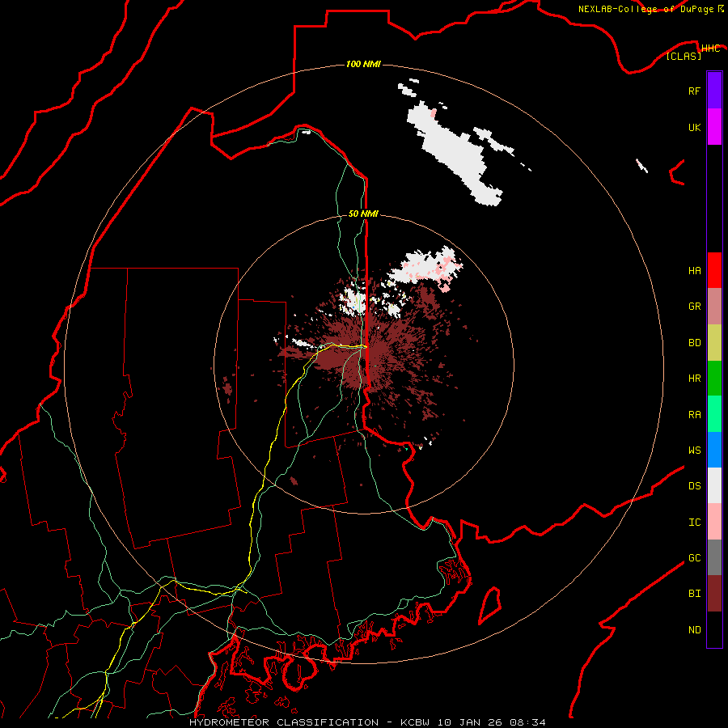Click the GC legend label
Image resolution: width=728 pixels, height=728 pixels.
694,557
